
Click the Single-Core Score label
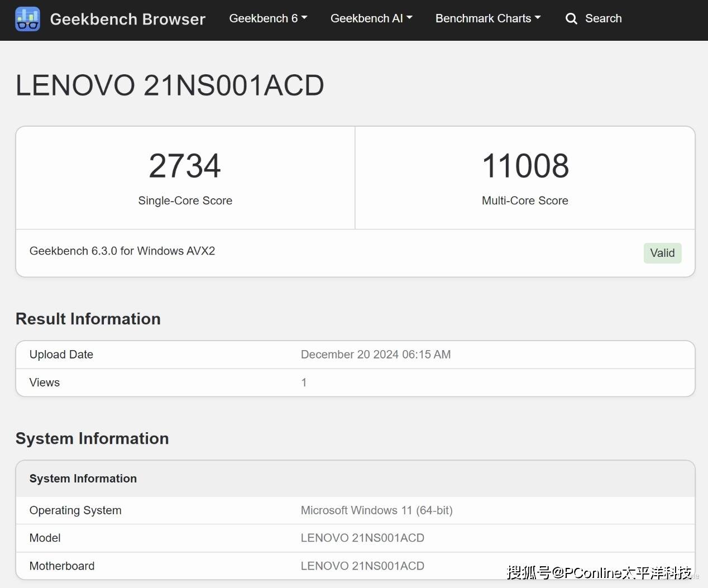[185, 200]
